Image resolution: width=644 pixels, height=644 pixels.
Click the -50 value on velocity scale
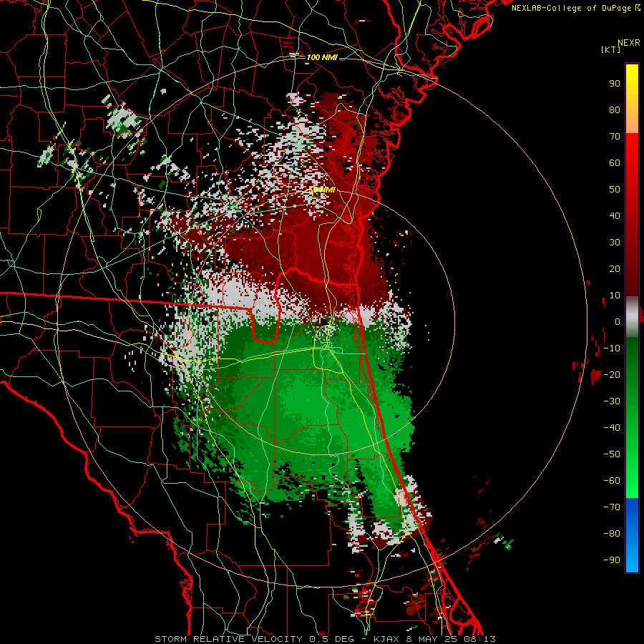612,454
